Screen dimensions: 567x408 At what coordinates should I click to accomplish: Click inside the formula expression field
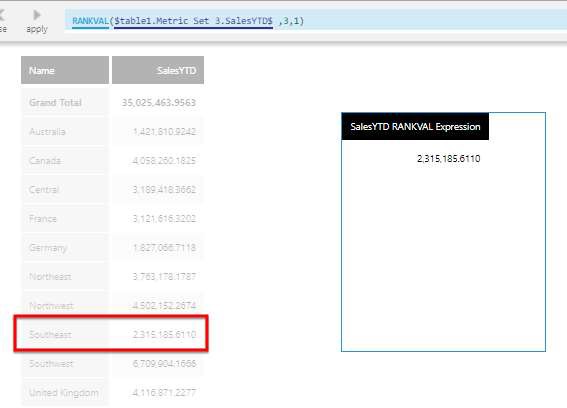click(x=316, y=21)
